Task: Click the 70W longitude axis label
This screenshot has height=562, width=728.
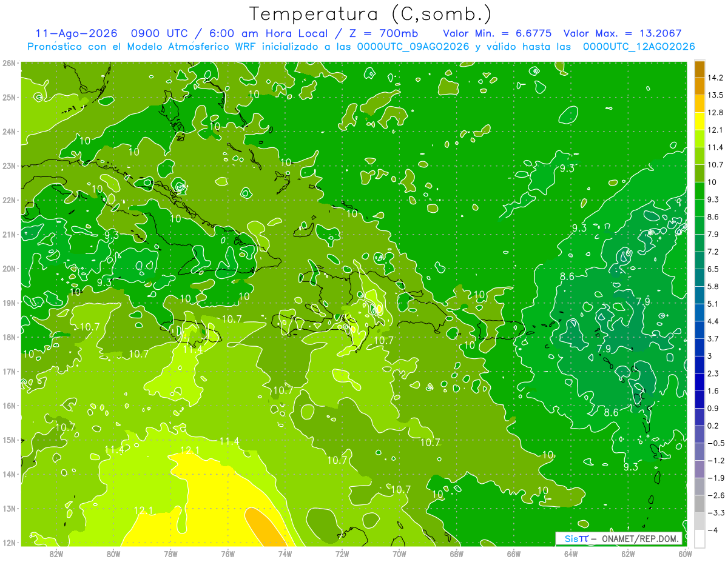Action: [399, 554]
